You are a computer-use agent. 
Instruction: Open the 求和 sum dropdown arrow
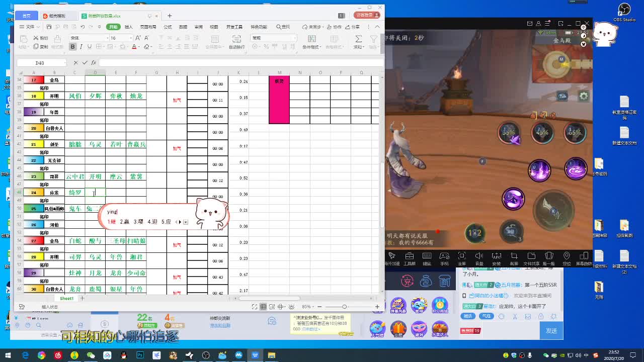coord(363,47)
